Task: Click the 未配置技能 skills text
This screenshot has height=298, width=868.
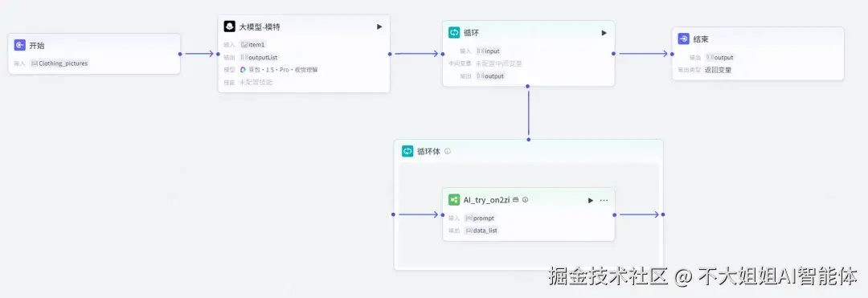Action: coord(256,82)
